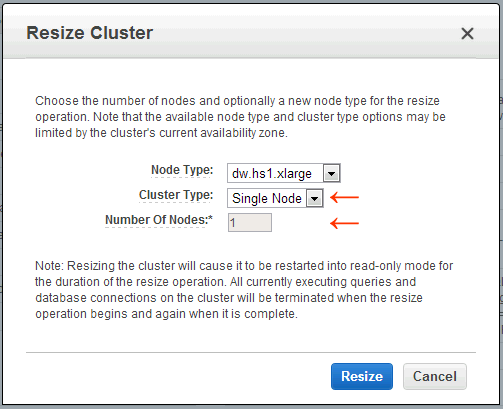Click the Cluster Type label

pos(176,195)
